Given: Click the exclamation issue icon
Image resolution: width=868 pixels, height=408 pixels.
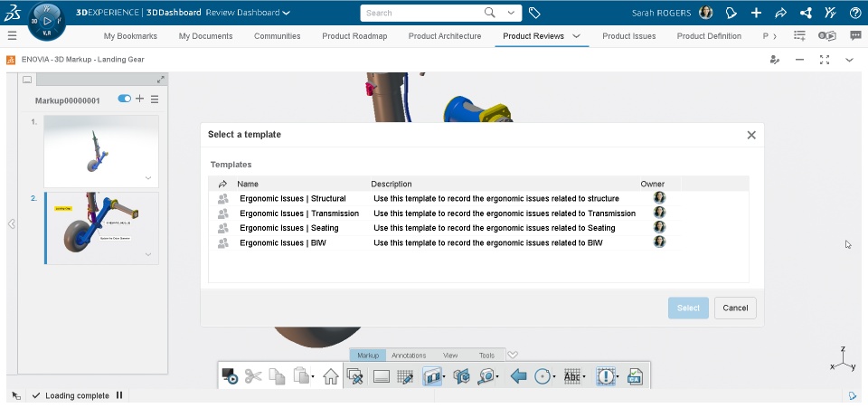Looking at the screenshot, I should [606, 376].
